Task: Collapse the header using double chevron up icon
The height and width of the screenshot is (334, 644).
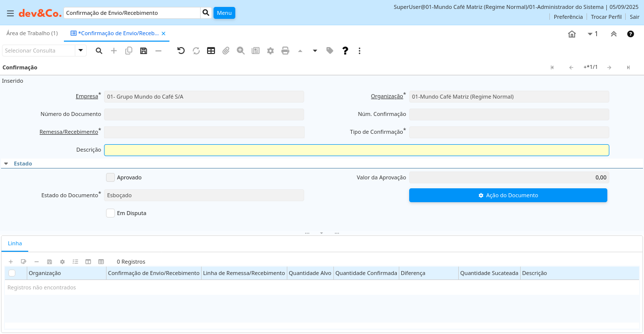Action: pyautogui.click(x=613, y=34)
